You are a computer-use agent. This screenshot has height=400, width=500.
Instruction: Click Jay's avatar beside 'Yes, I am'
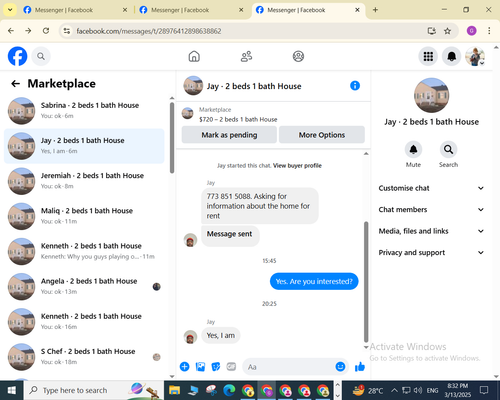pyautogui.click(x=190, y=337)
